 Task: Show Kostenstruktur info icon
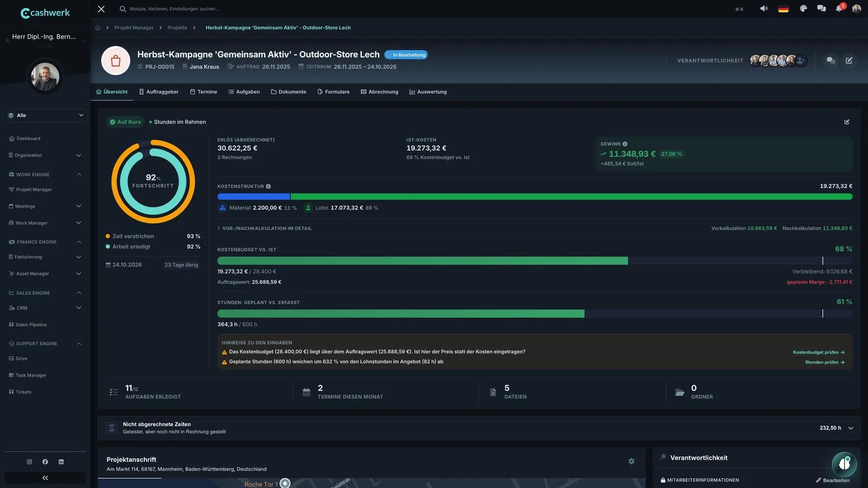tap(268, 187)
